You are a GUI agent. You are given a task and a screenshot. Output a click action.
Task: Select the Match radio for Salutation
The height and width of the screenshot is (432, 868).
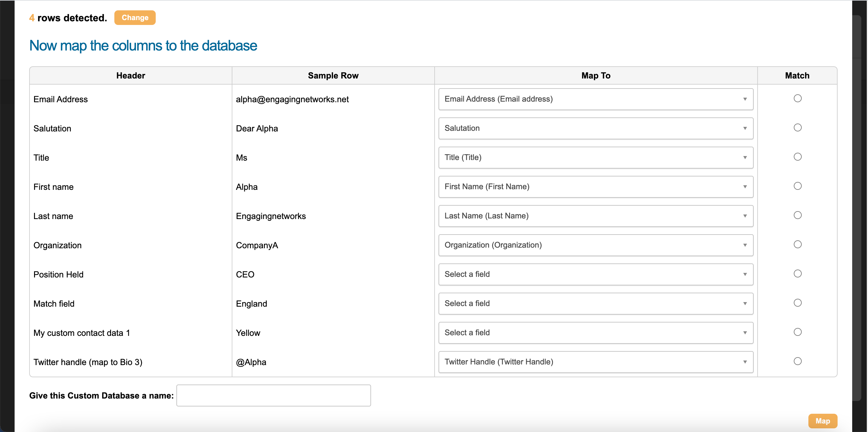tap(797, 127)
